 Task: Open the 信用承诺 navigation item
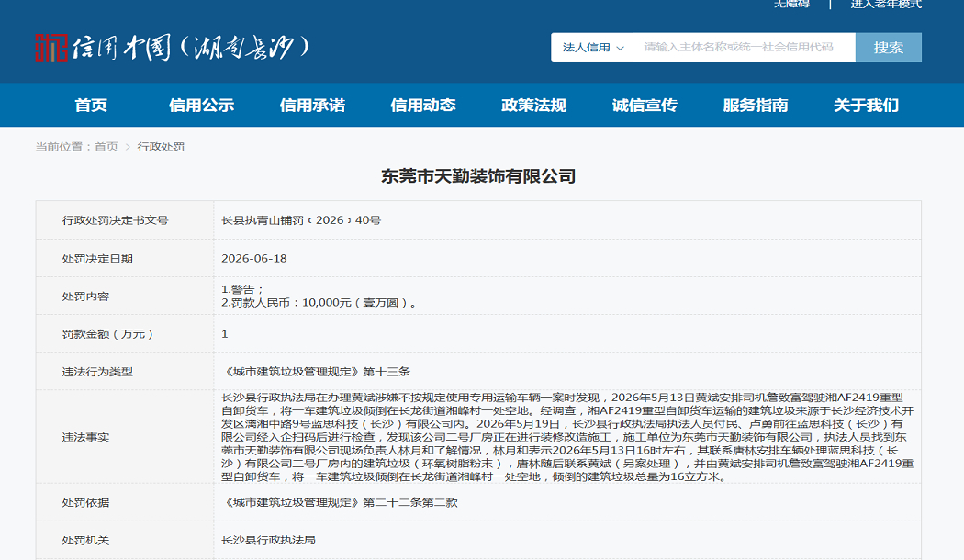click(312, 106)
